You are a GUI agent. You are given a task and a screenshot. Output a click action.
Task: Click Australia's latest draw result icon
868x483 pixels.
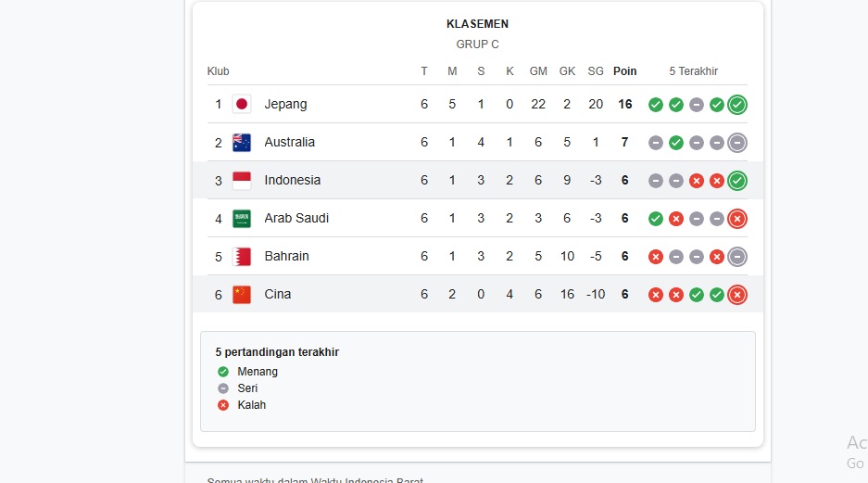point(737,143)
